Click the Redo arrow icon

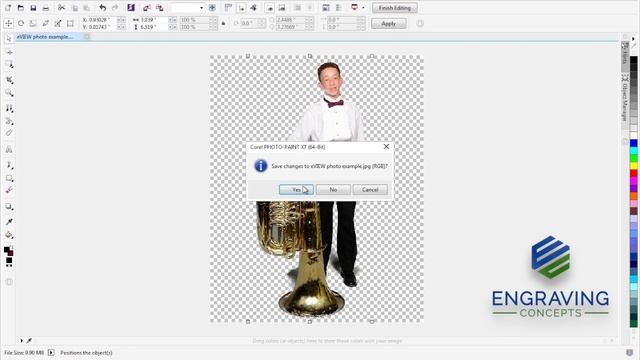point(115,8)
